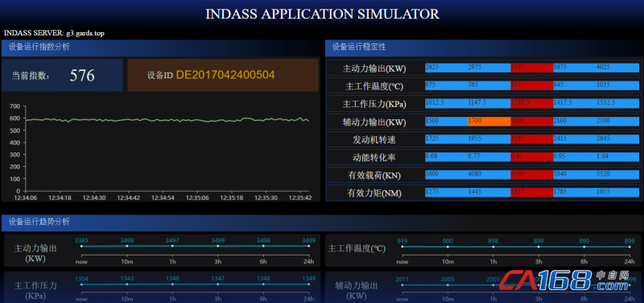Click the server address g3.gards.top
The image size is (644, 303).
coord(85,33)
